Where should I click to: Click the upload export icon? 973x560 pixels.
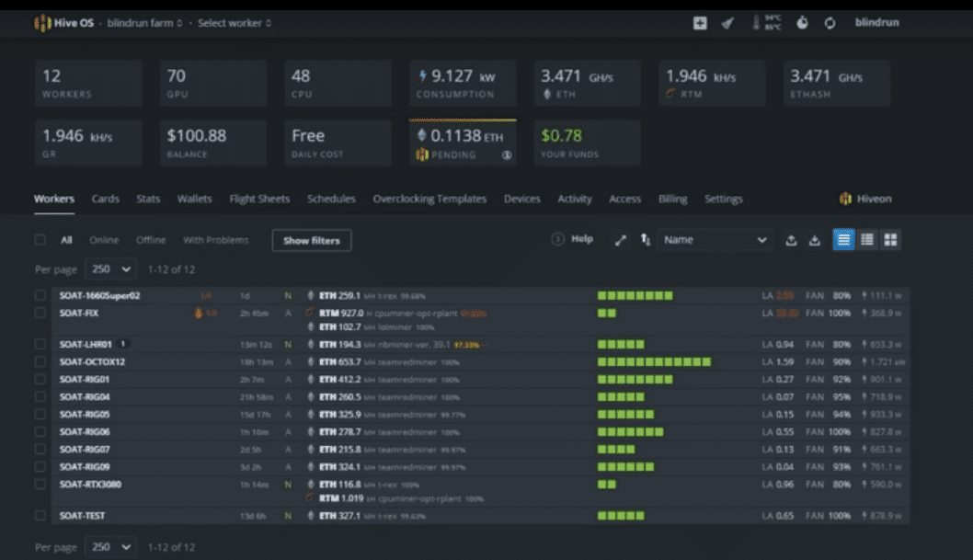pos(791,240)
